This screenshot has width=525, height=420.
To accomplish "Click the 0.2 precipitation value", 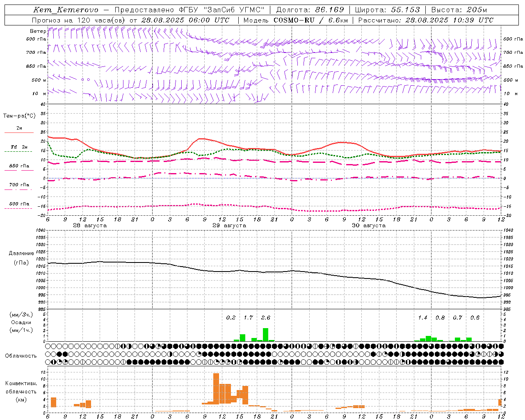I will 231,318.
